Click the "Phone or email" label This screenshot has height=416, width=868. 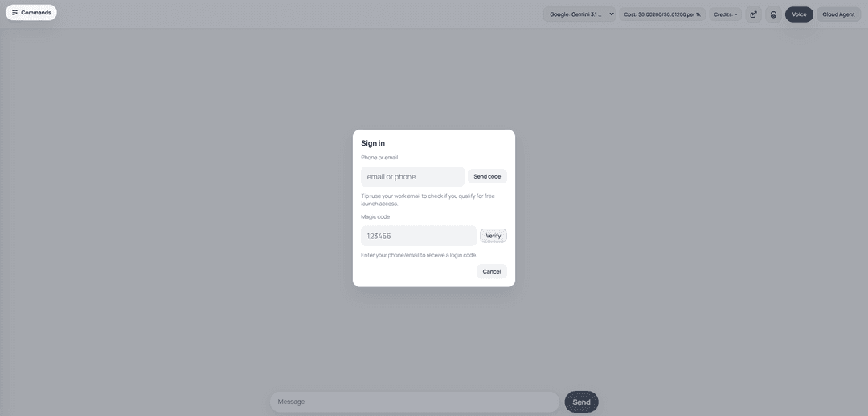click(379, 158)
